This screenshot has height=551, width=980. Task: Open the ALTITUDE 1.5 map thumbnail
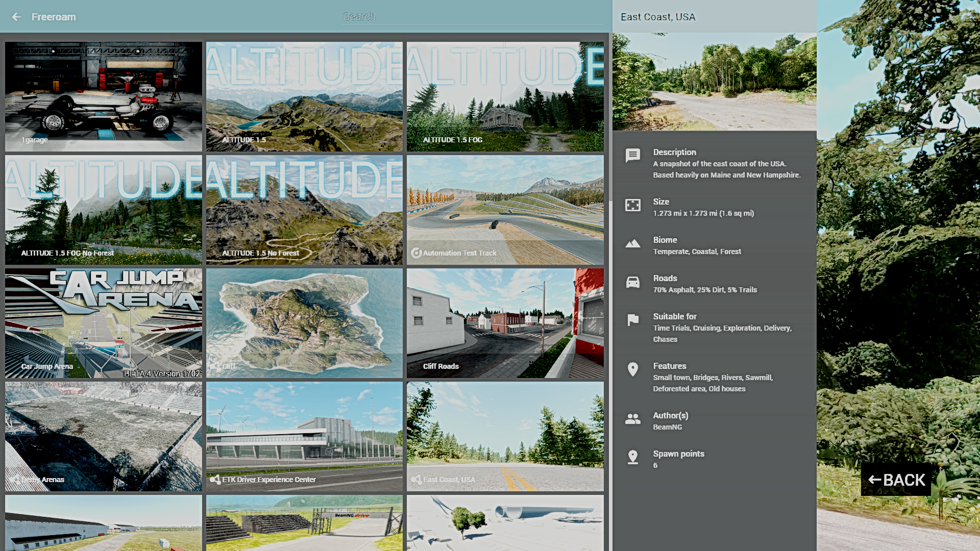(x=304, y=96)
